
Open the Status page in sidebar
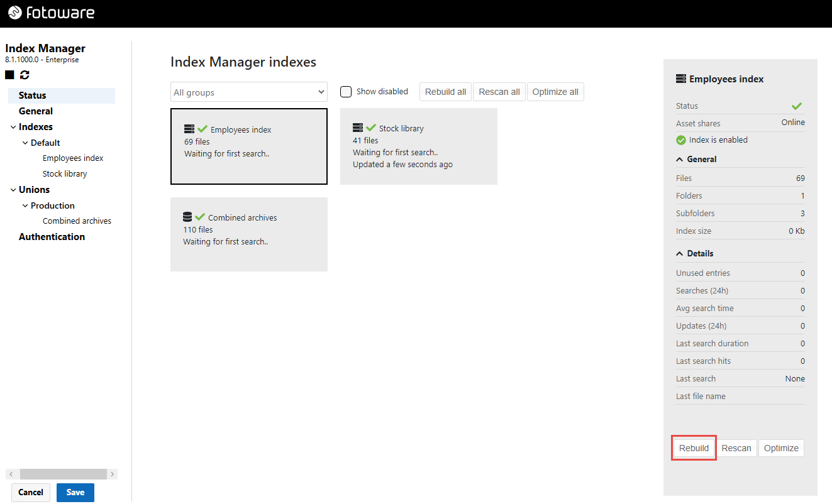(x=62, y=96)
